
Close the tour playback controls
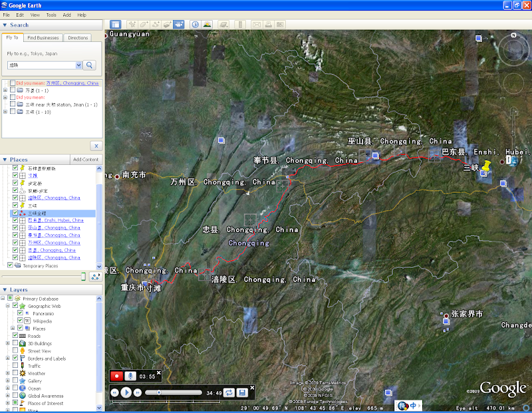252,388
